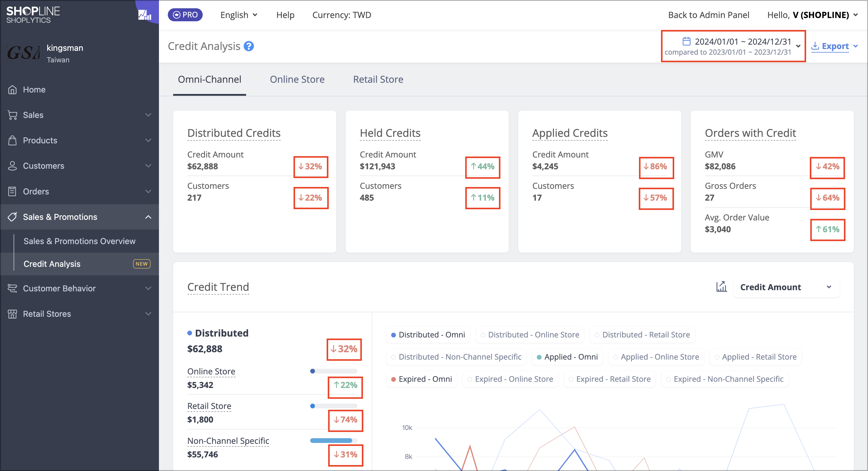Expand the Orders menu chevron

(x=148, y=191)
